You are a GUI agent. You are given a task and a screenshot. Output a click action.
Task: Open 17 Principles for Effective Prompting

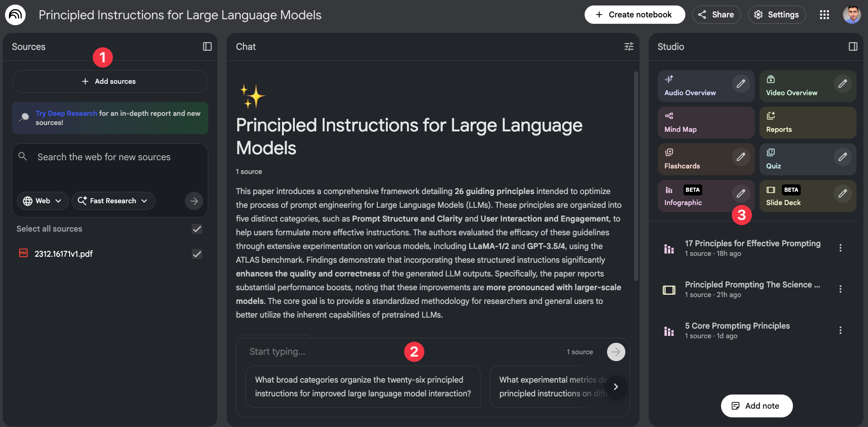[x=753, y=248]
